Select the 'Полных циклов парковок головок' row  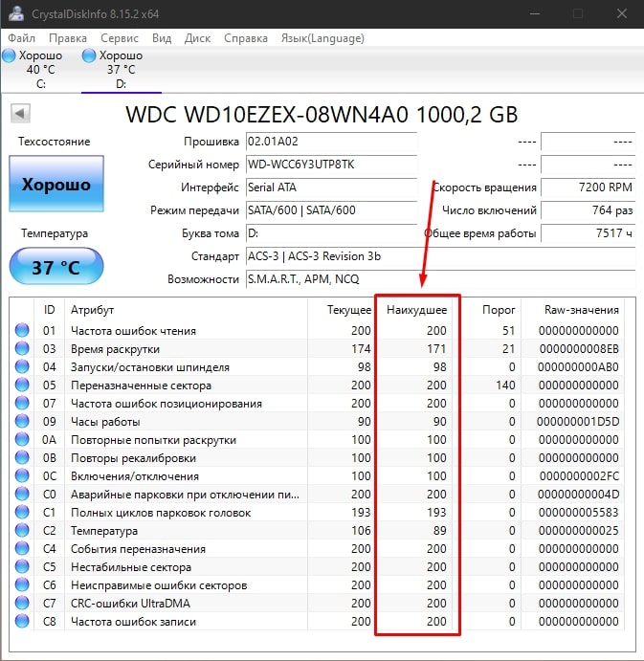point(317,512)
